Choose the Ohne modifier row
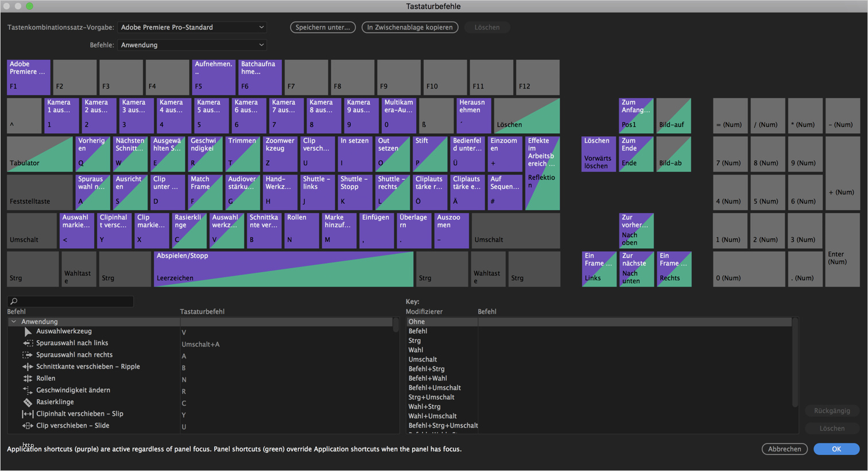 417,322
